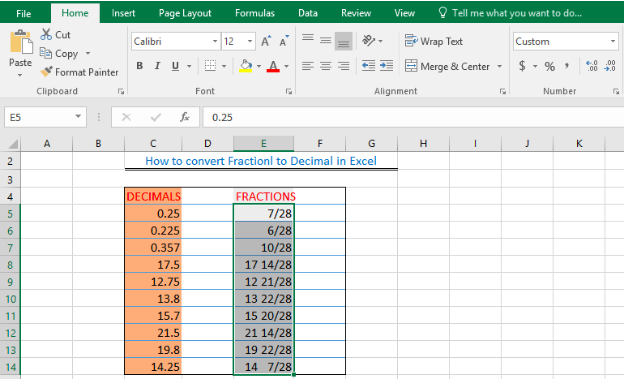Image resolution: width=626 pixels, height=383 pixels.
Task: Increase the cell indent
Action: click(386, 66)
